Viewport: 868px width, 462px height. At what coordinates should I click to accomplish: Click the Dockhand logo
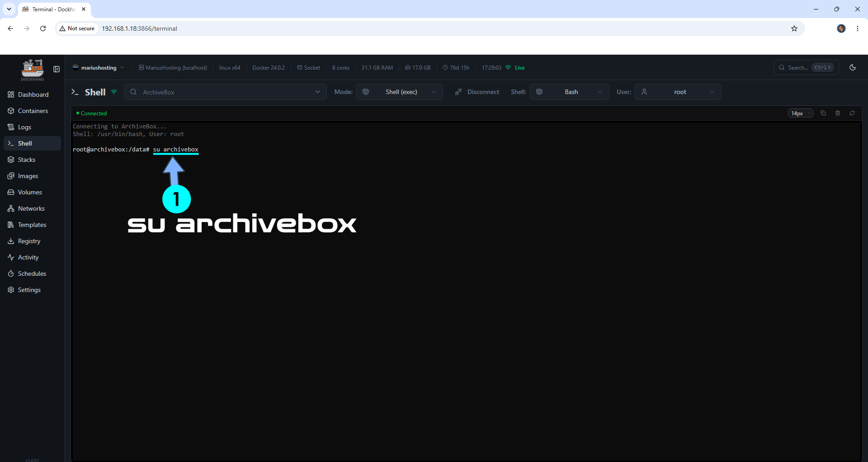(x=33, y=70)
